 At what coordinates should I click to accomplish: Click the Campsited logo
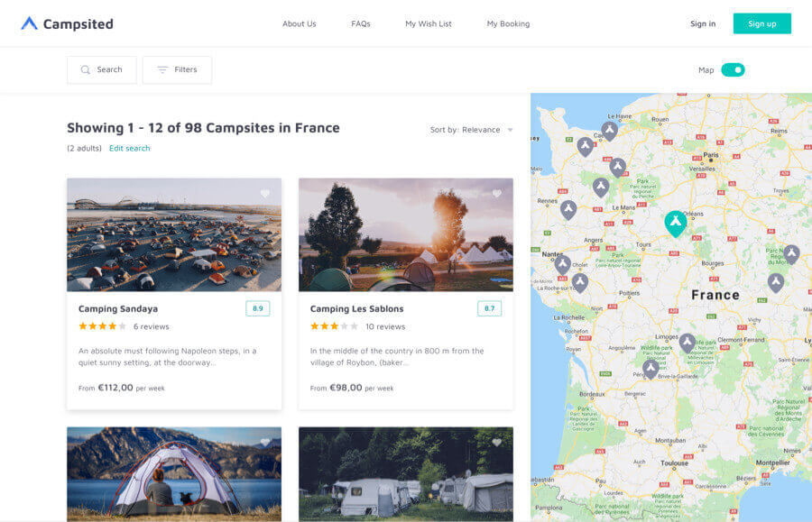click(67, 23)
